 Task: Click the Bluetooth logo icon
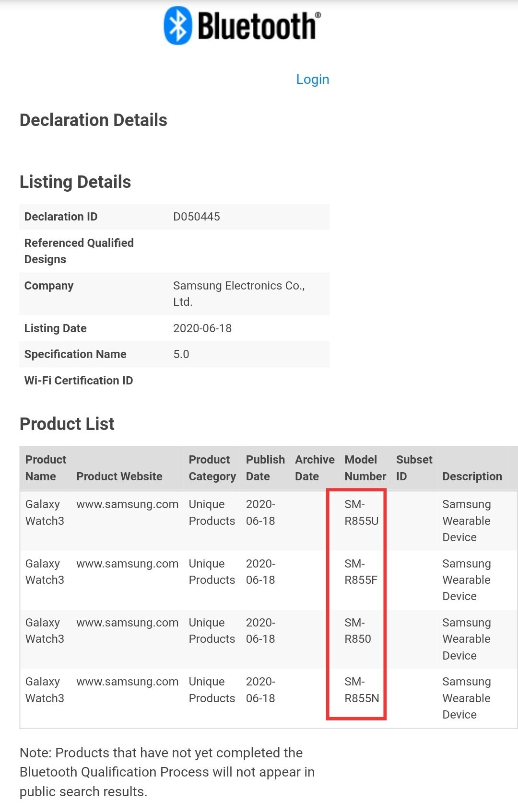click(x=178, y=26)
